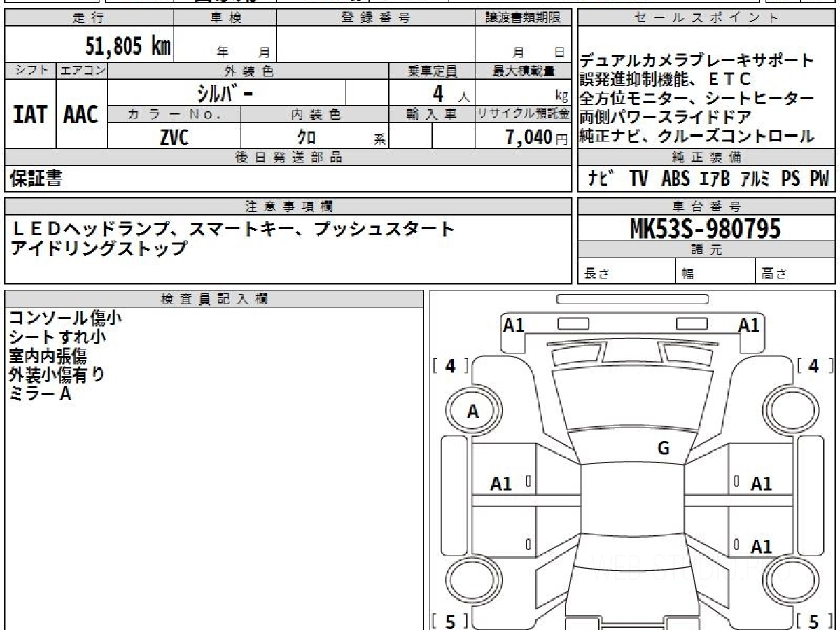Screen dimensions: 840x630
Task: Click the 注意事項欄 header
Action: pos(288,206)
